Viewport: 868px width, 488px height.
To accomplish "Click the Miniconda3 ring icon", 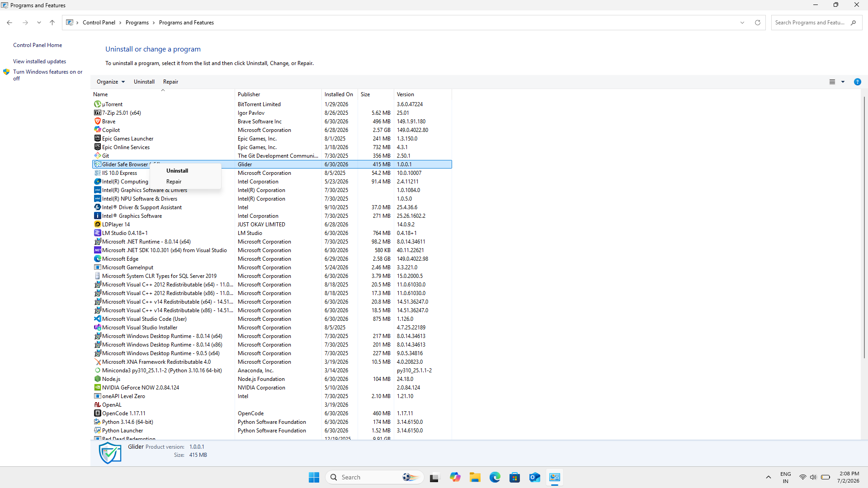I will pyautogui.click(x=97, y=371).
